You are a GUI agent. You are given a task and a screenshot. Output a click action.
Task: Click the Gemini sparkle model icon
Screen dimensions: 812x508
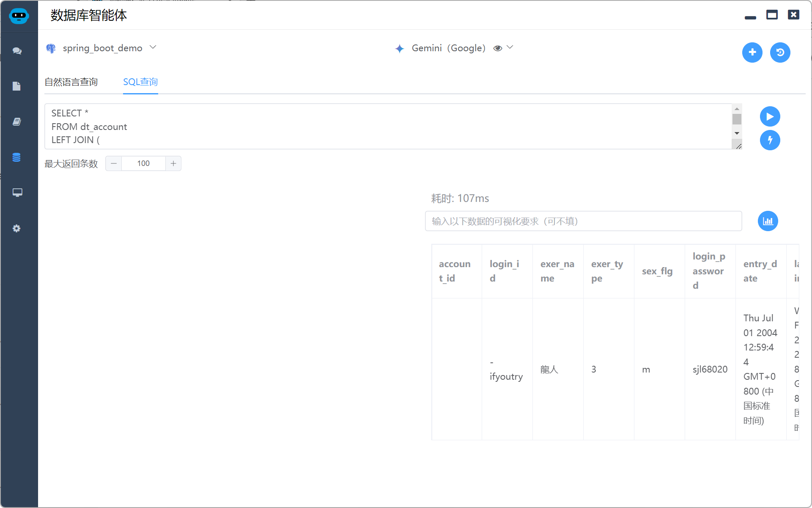(x=400, y=49)
